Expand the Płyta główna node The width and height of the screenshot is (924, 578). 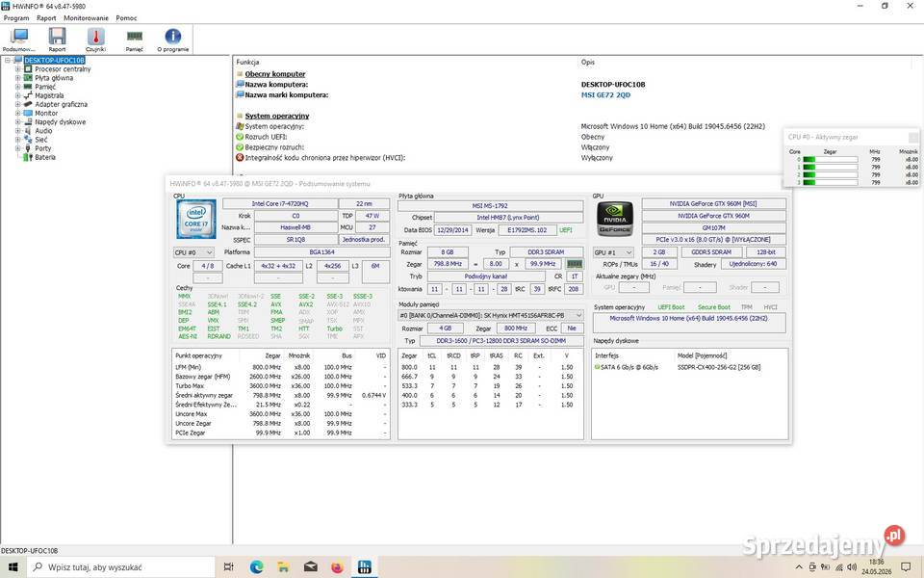point(17,78)
